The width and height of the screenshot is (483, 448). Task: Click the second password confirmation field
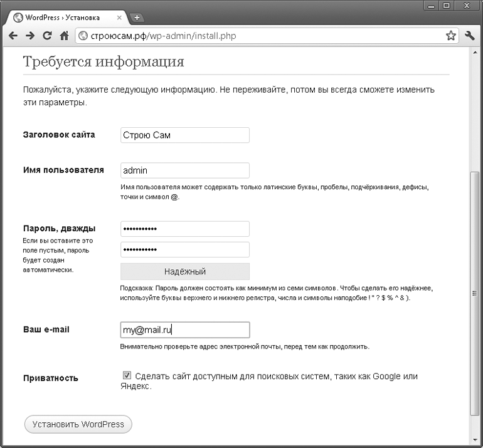point(185,249)
